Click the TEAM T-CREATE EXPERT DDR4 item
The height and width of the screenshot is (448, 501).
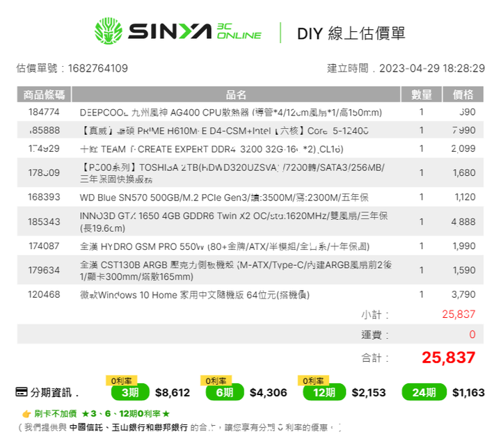[212, 150]
